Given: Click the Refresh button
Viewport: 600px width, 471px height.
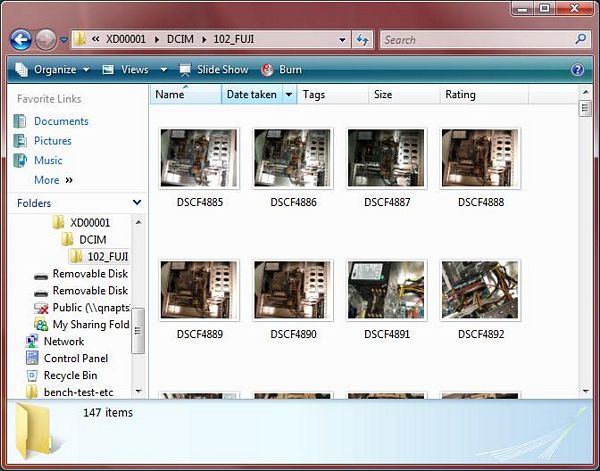Looking at the screenshot, I should 362,39.
